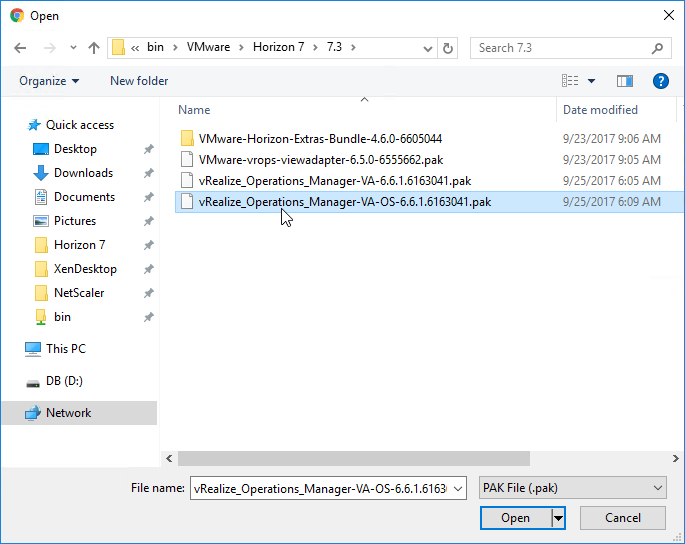Click the pin icon next to NetScaler

pos(149,294)
